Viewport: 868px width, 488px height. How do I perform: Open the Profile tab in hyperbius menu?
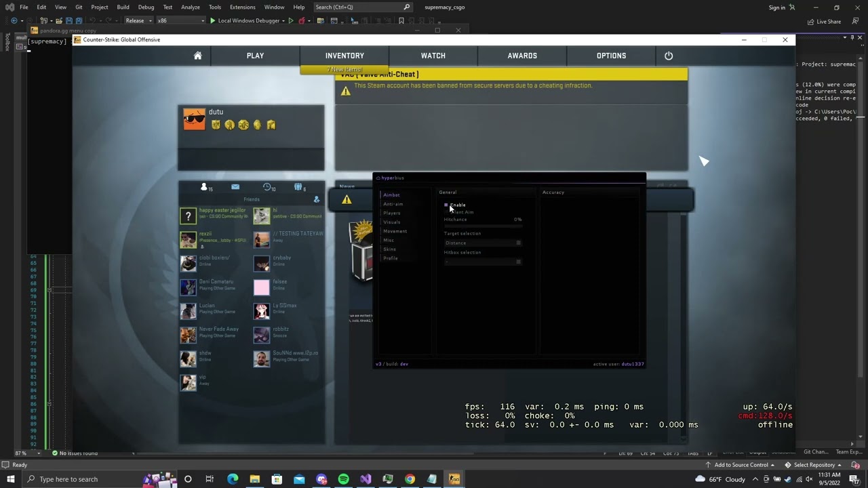tap(391, 258)
